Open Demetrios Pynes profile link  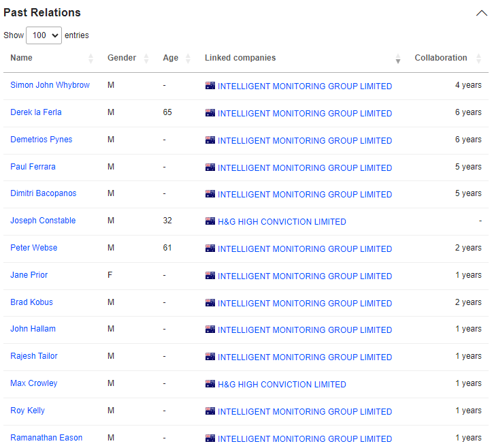click(x=41, y=140)
